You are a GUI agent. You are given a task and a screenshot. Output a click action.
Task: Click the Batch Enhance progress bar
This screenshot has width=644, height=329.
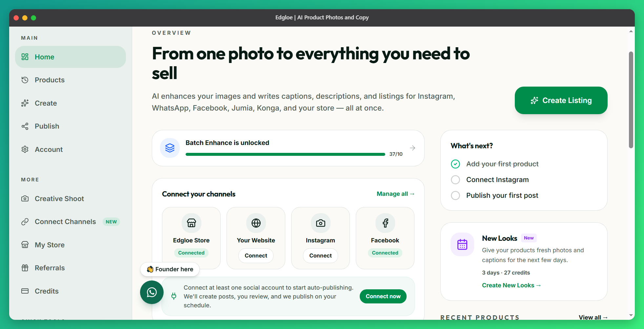tap(285, 154)
